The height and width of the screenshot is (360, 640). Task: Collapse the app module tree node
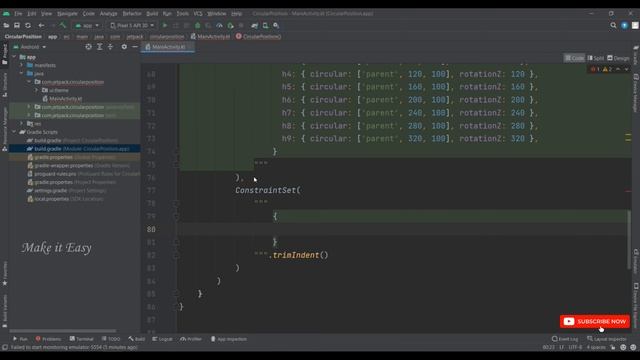coord(14,57)
